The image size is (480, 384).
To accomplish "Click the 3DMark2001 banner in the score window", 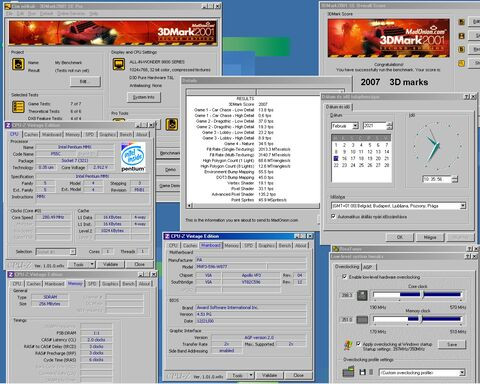I will click(x=388, y=38).
